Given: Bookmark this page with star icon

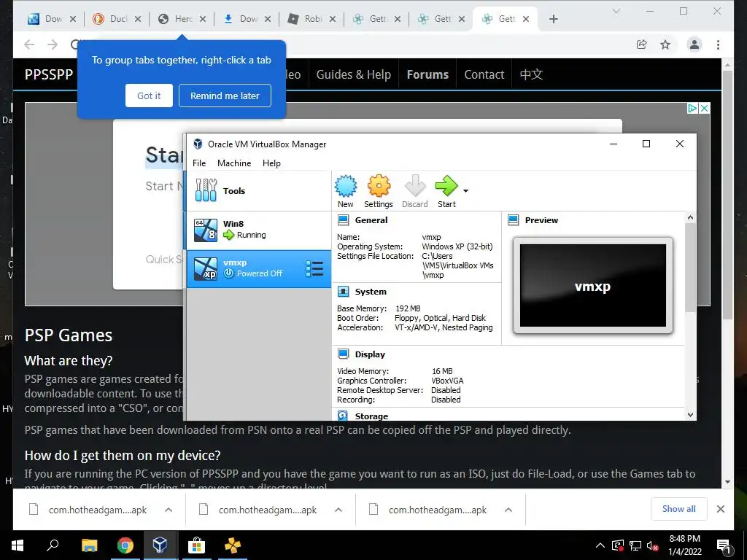Looking at the screenshot, I should click(665, 44).
